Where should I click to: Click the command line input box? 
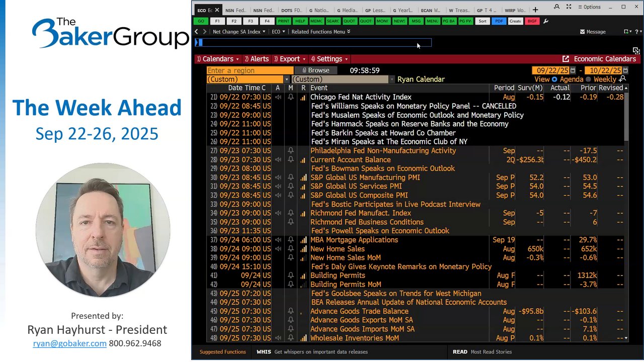tap(313, 43)
